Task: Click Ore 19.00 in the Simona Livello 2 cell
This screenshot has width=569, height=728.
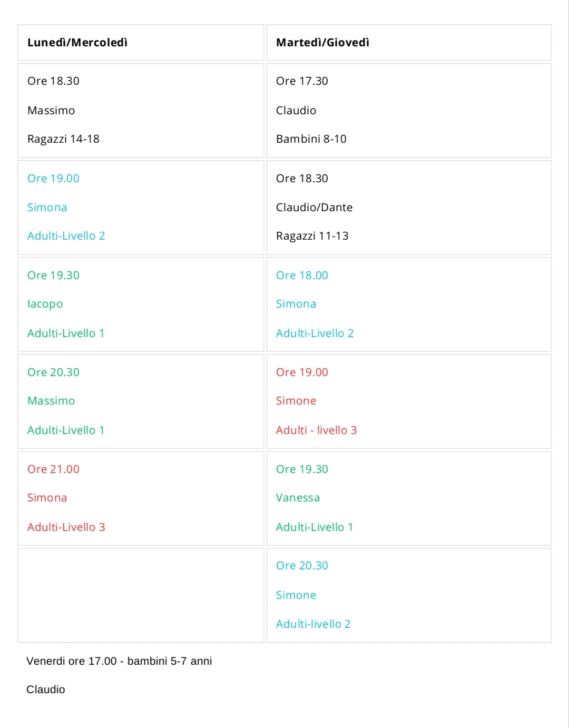Action: pos(53,179)
